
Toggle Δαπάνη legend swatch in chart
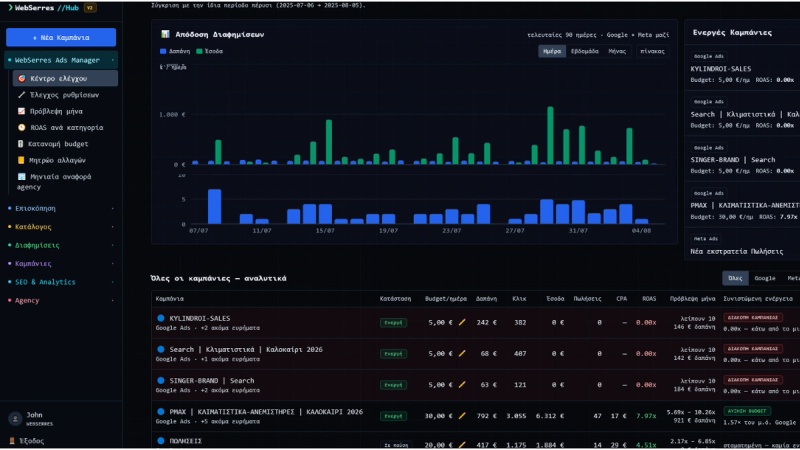point(163,51)
